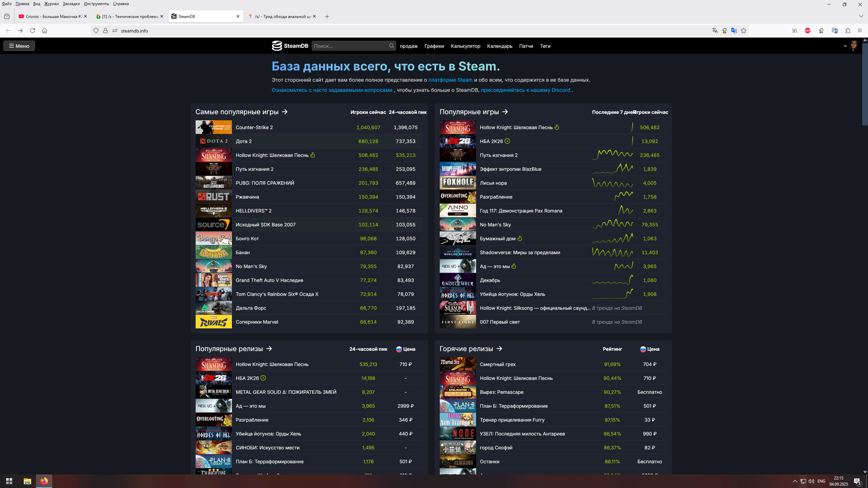Close the SteamDB tab
Viewport: 868px width, 488px height.
click(x=238, y=16)
